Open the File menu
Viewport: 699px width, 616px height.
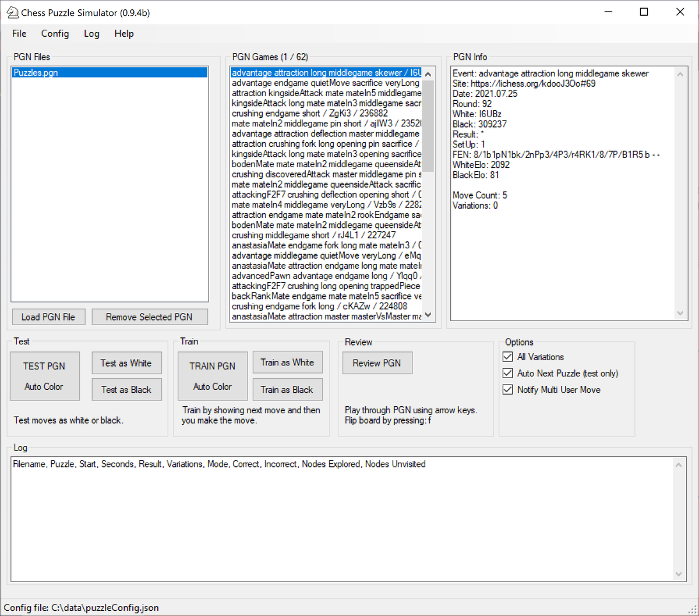point(19,34)
